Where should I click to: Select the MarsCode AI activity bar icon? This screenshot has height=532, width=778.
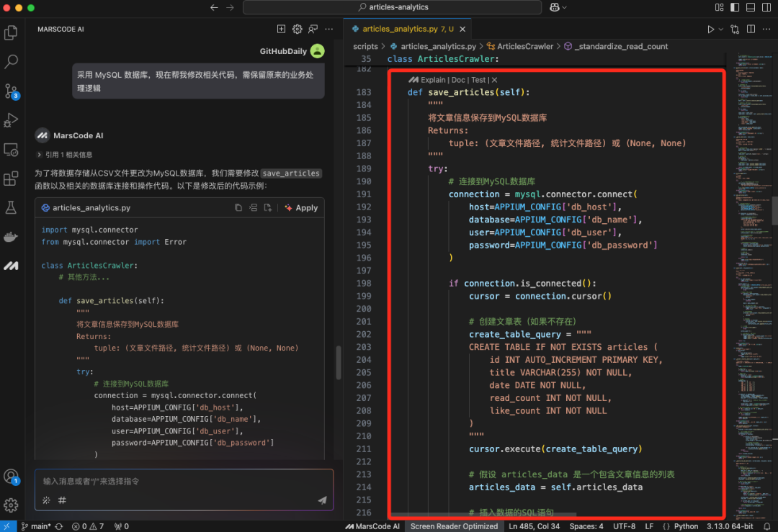tap(11, 266)
